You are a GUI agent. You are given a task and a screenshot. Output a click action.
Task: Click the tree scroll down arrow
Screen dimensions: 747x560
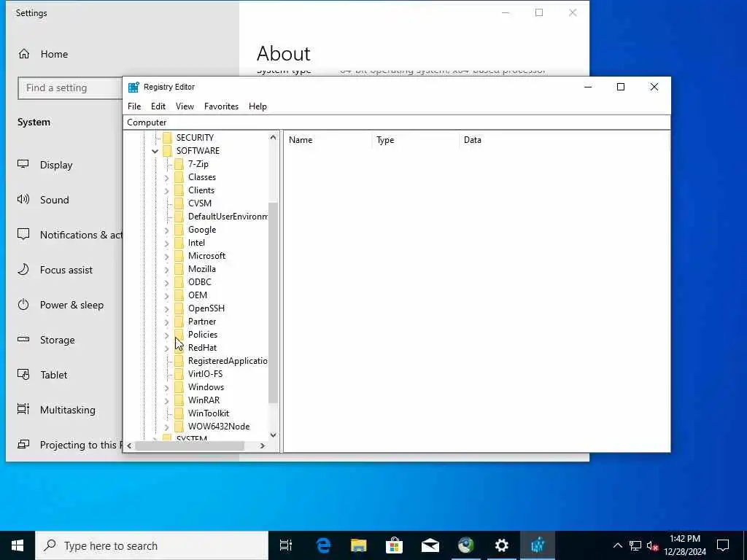273,435
